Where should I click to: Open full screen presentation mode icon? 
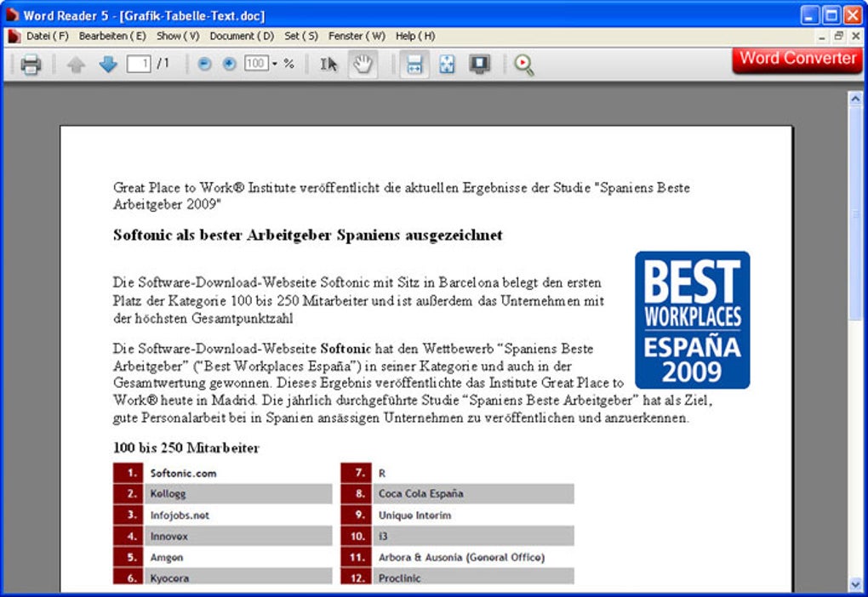click(x=479, y=64)
